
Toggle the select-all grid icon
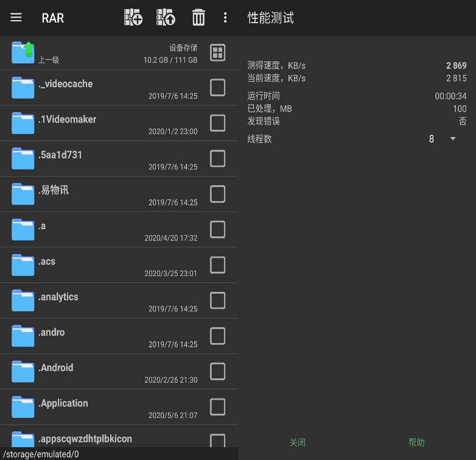[218, 52]
